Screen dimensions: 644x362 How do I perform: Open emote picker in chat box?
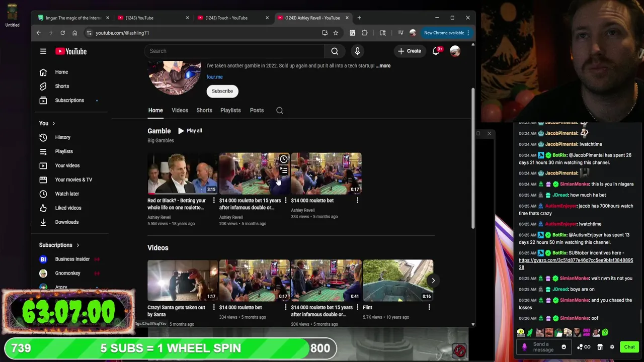click(563, 347)
